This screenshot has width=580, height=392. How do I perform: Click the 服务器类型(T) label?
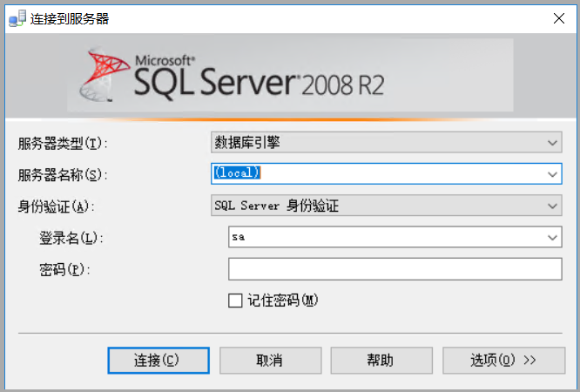[63, 143]
